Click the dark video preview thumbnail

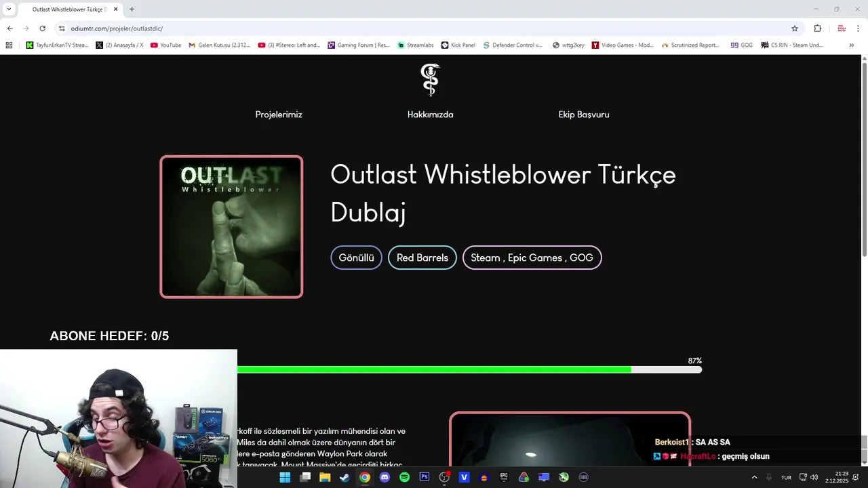pyautogui.click(x=570, y=439)
